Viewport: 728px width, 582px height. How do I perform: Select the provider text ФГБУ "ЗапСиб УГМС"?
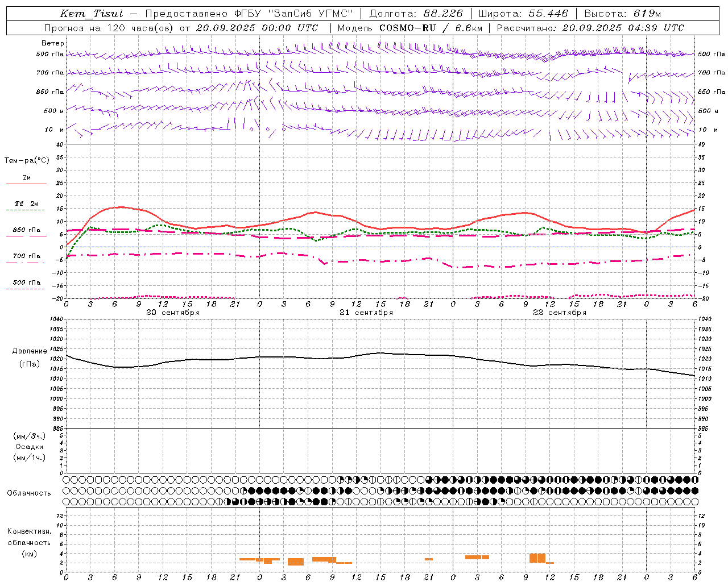pos(293,14)
